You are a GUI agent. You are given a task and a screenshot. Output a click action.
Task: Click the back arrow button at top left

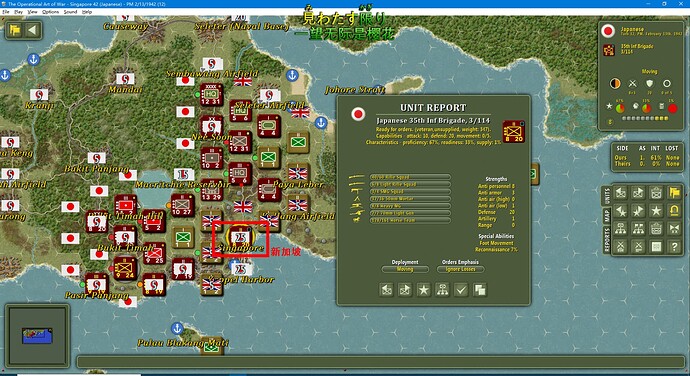click(33, 30)
